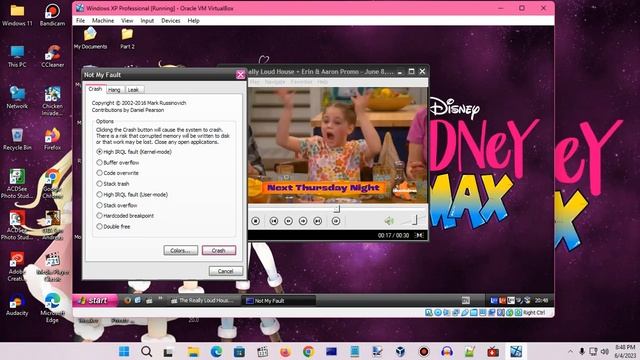The image size is (640, 360).
Task: Open Chicken Invaders desktop shortcut
Action: click(53, 101)
